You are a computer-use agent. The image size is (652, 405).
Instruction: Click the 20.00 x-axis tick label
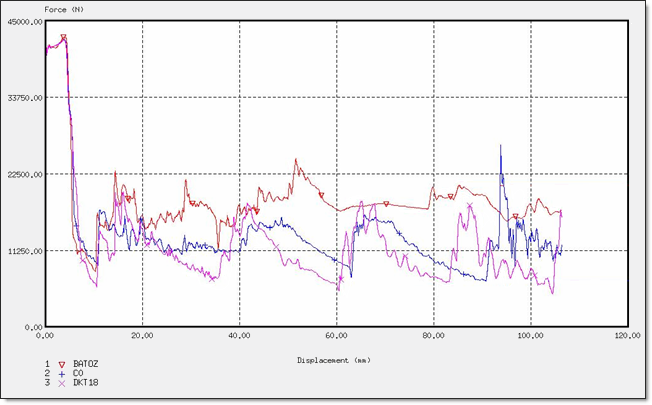[143, 336]
